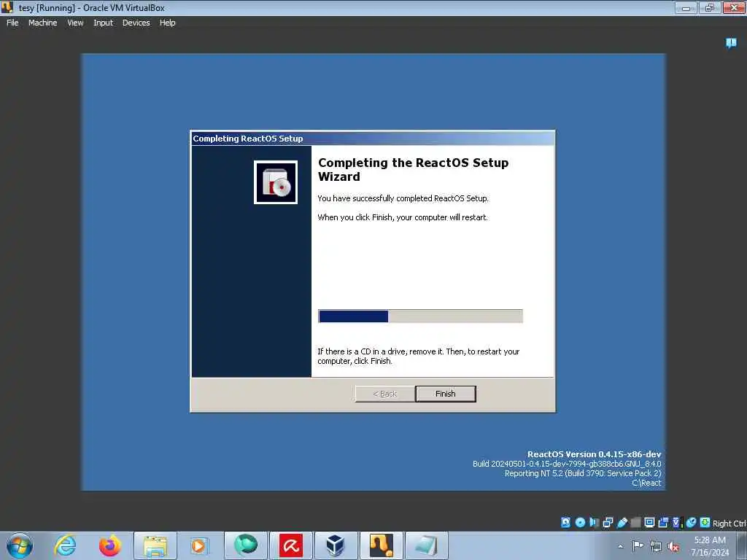This screenshot has height=560, width=747.
Task: Open the Windows Start menu
Action: coord(20,545)
